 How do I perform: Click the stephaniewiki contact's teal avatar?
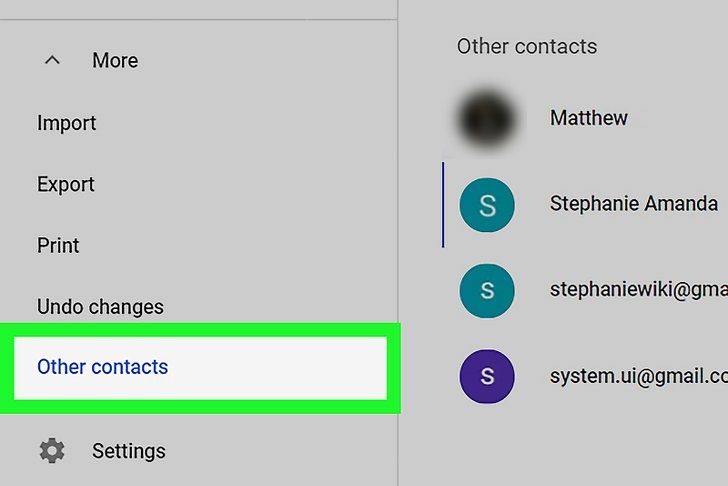(487, 291)
